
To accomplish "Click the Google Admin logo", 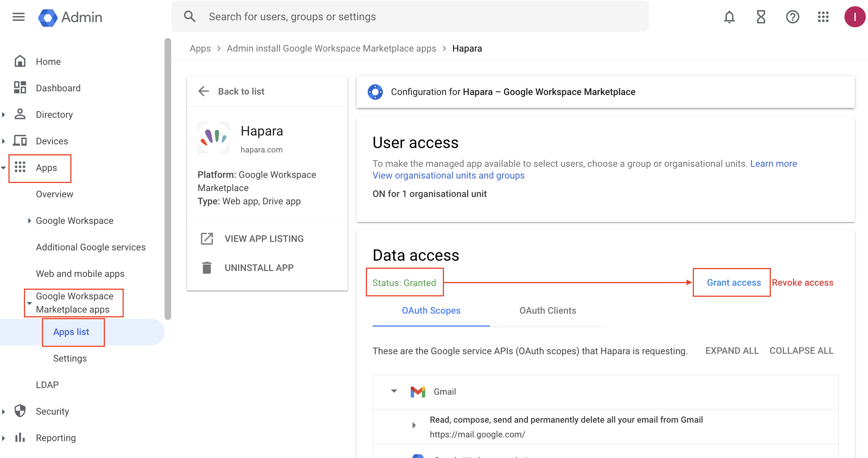I will point(70,17).
